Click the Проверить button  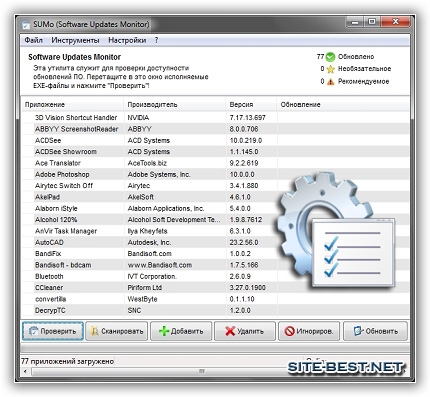tap(53, 331)
